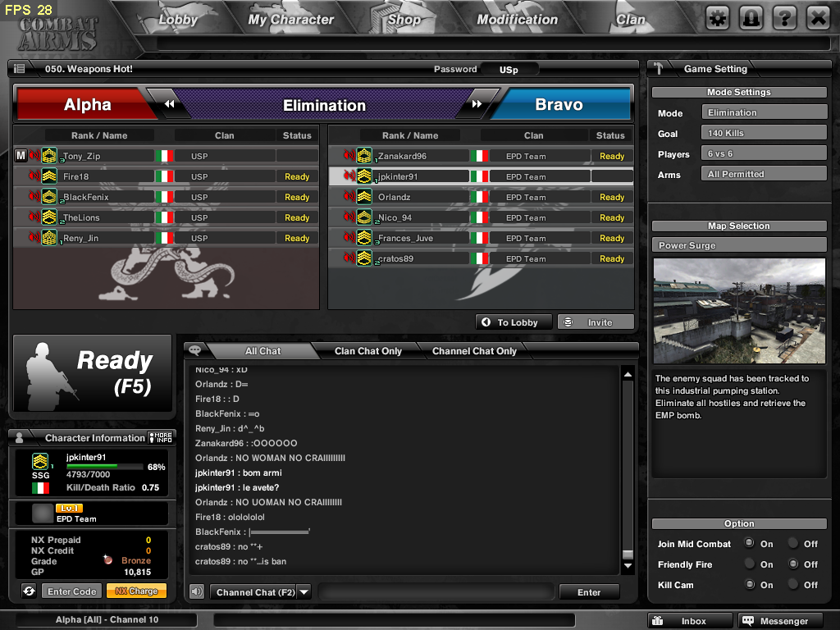Screen dimensions: 840x630
Task: Unmute player Tony_Zip speaker icon
Action: click(34, 156)
